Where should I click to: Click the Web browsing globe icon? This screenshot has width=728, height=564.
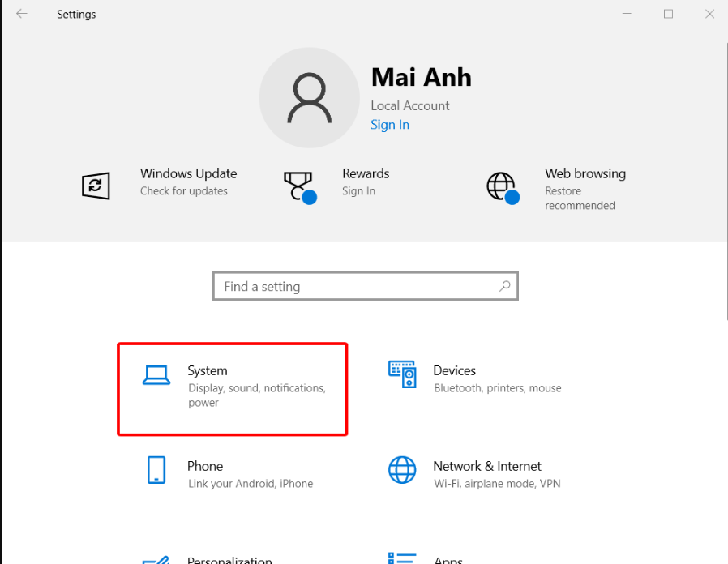(x=501, y=186)
